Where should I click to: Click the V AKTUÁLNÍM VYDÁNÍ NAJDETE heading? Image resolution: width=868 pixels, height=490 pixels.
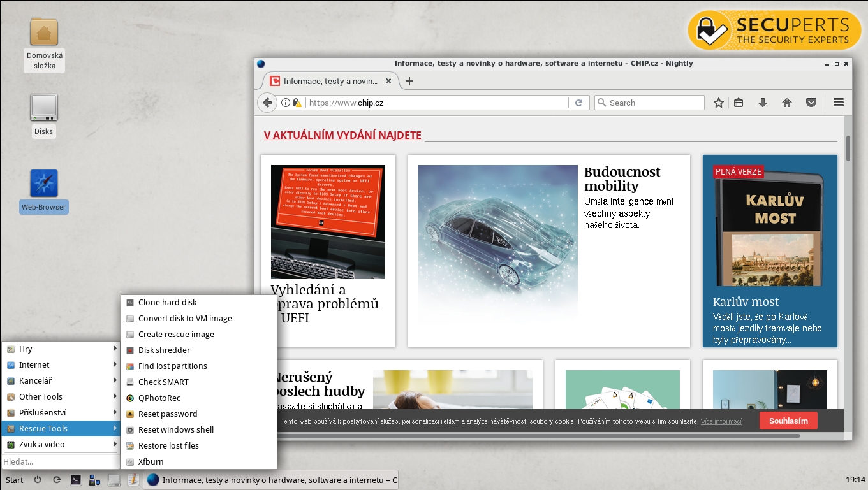[x=342, y=135]
